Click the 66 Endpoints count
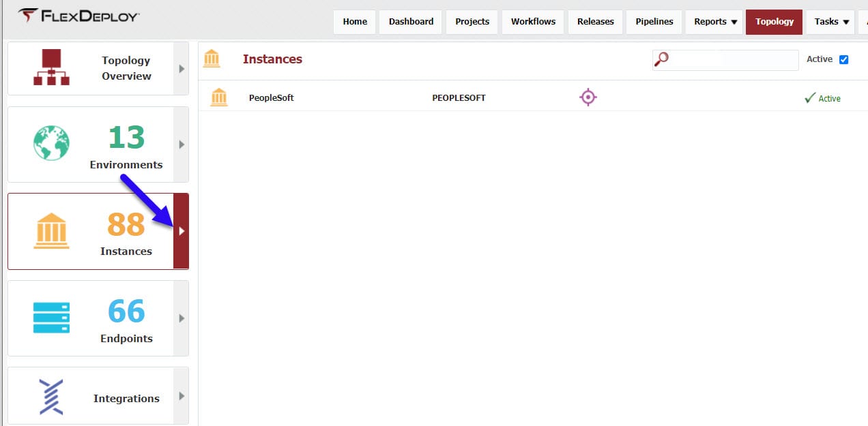The width and height of the screenshot is (868, 426). (x=126, y=311)
